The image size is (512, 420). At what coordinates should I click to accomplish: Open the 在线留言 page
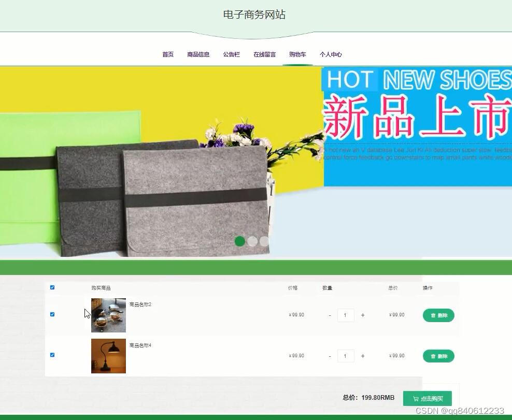(264, 54)
